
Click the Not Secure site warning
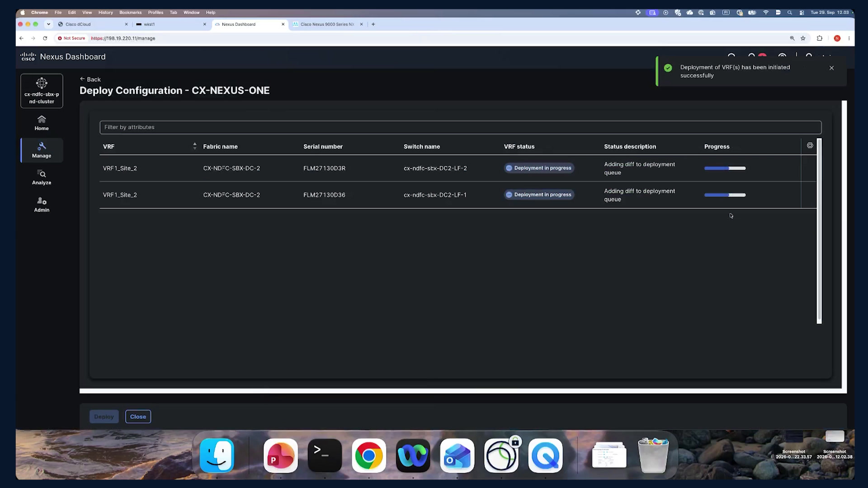click(x=71, y=38)
